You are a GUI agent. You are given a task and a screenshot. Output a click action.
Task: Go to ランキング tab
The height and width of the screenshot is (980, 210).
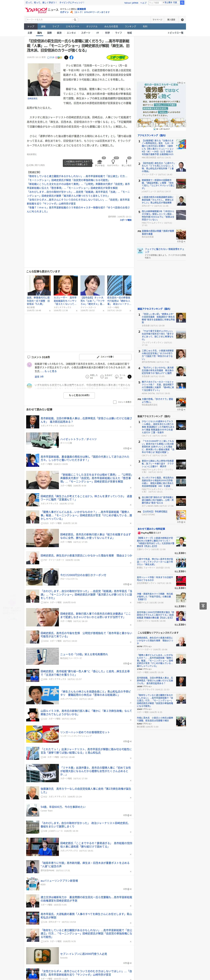[130, 27]
